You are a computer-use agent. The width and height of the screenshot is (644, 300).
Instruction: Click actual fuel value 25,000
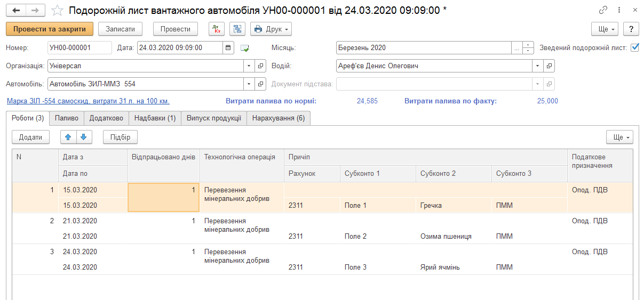[547, 101]
